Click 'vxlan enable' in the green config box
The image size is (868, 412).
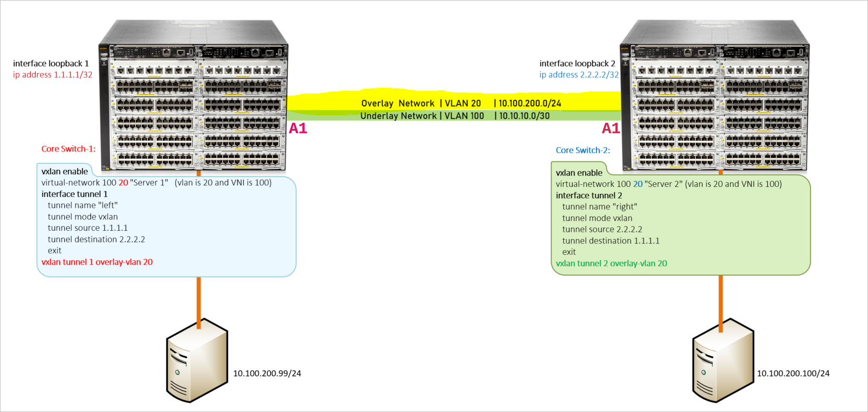click(x=579, y=173)
